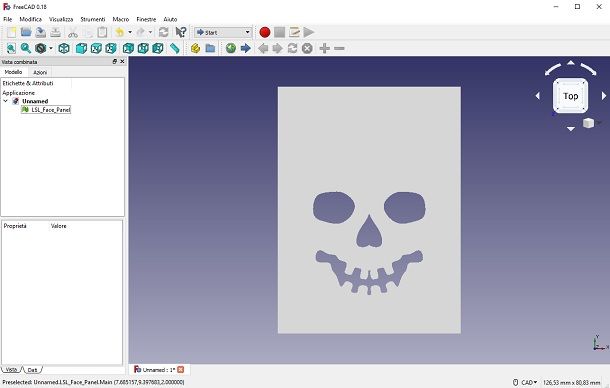Click the grey browser Back arrow
This screenshot has height=388, width=610.
[x=263, y=48]
